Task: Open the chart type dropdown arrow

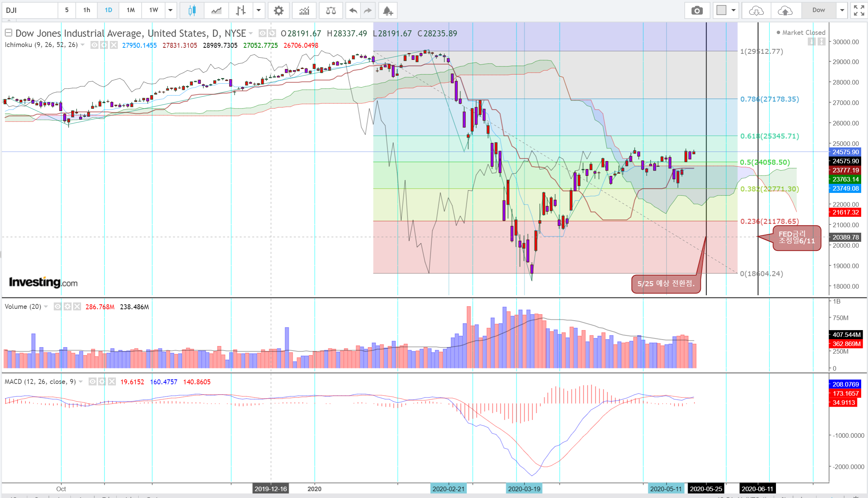Action: [259, 10]
